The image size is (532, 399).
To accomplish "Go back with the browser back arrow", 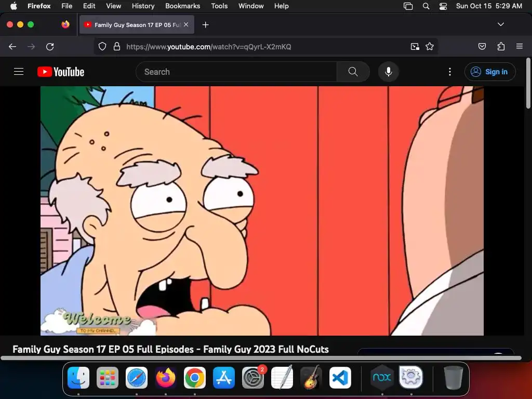I will [x=12, y=47].
